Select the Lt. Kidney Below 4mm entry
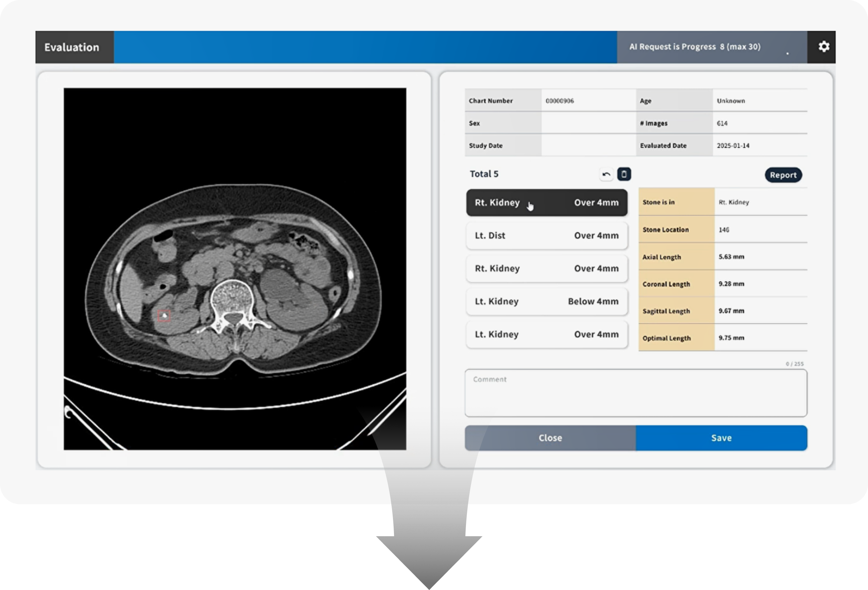The image size is (868, 590). coord(546,301)
